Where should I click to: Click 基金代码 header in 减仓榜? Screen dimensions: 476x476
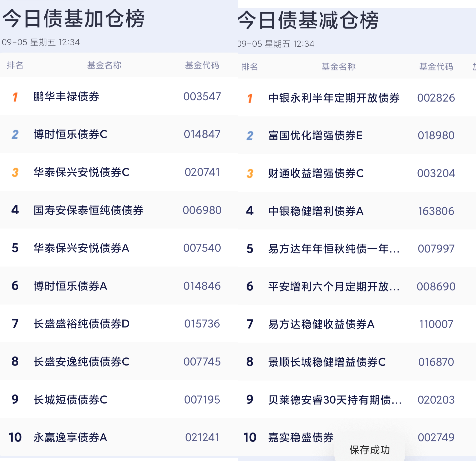436,67
